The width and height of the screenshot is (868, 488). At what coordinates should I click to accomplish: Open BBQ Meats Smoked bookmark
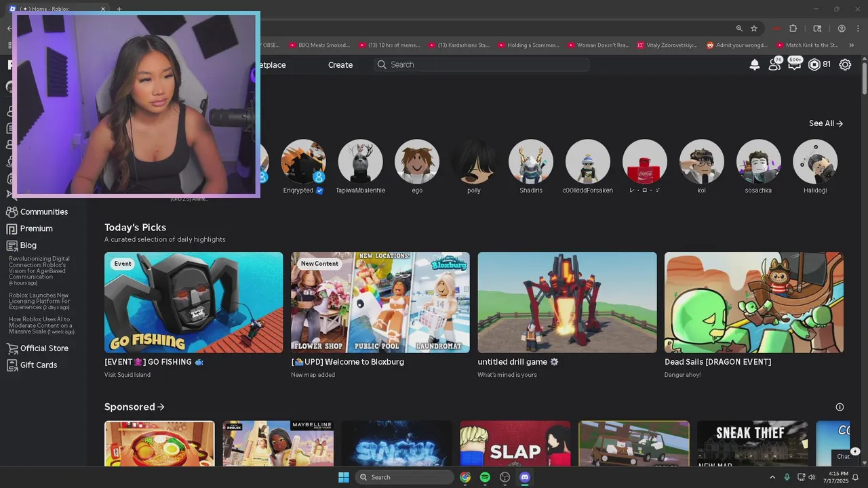[x=319, y=45]
